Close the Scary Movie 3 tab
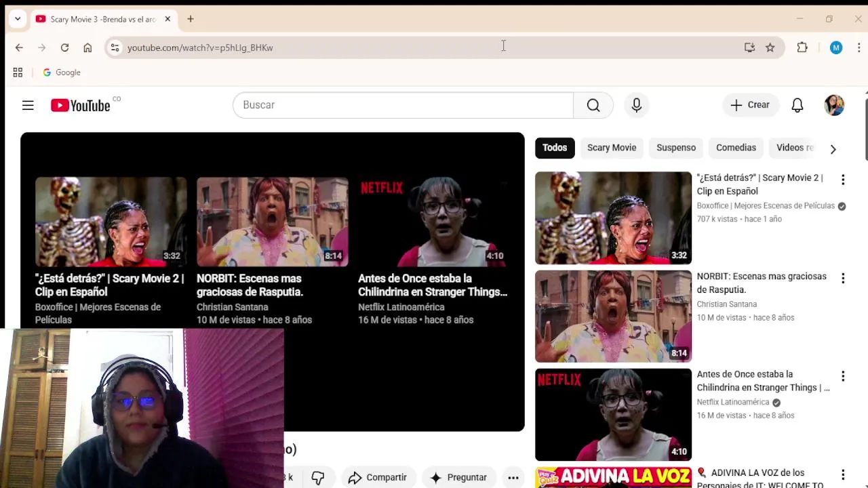 point(167,19)
